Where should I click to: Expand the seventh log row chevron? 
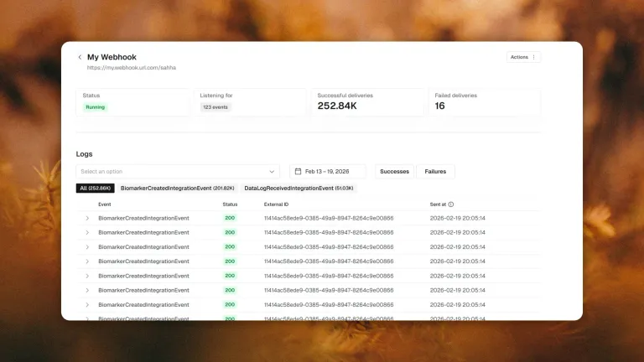(x=87, y=305)
